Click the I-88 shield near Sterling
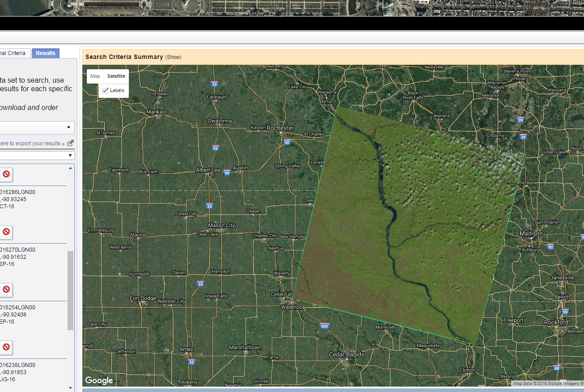584x392 pixels. tap(557, 368)
